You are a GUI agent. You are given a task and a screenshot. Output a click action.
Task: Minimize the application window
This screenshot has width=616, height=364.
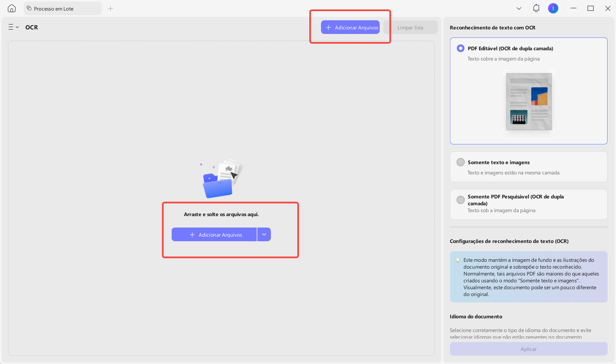[x=573, y=8]
